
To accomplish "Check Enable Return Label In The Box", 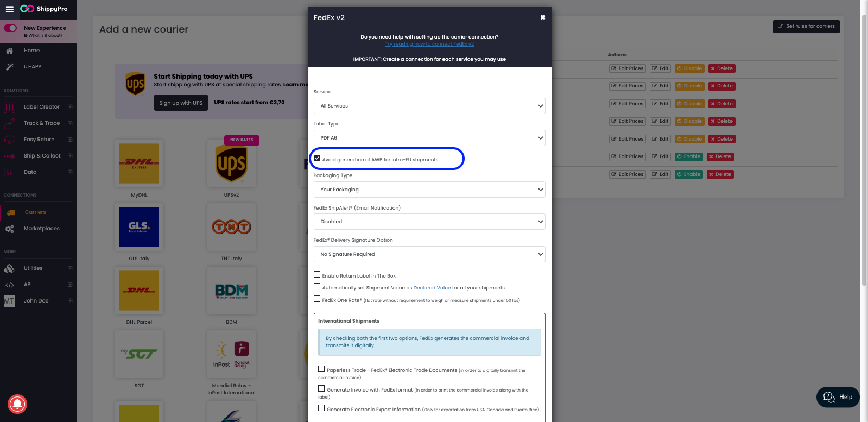I will tap(317, 275).
